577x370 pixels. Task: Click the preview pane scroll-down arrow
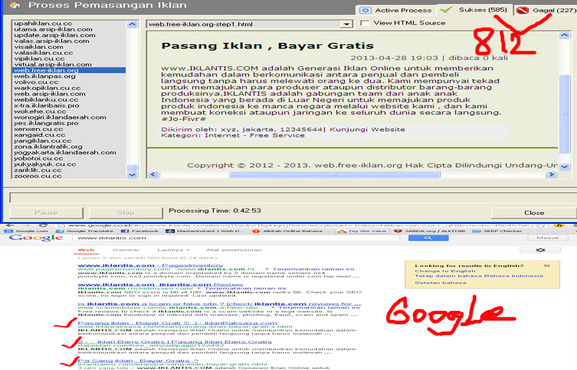(564, 167)
